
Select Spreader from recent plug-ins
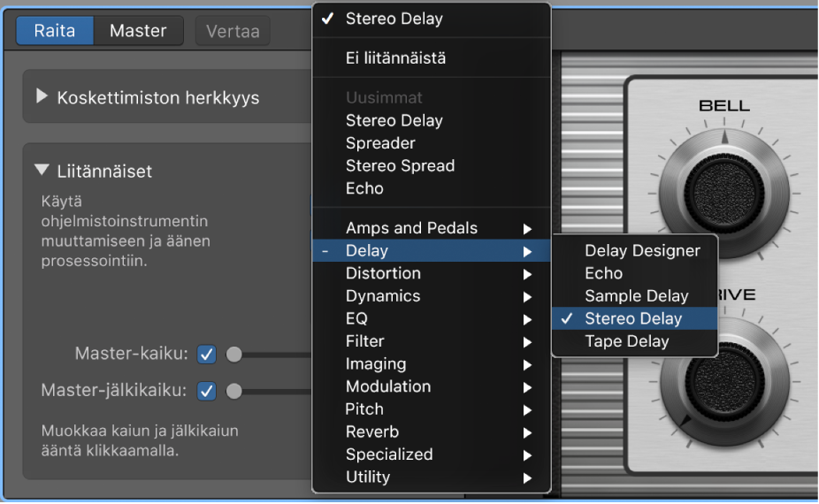[380, 142]
